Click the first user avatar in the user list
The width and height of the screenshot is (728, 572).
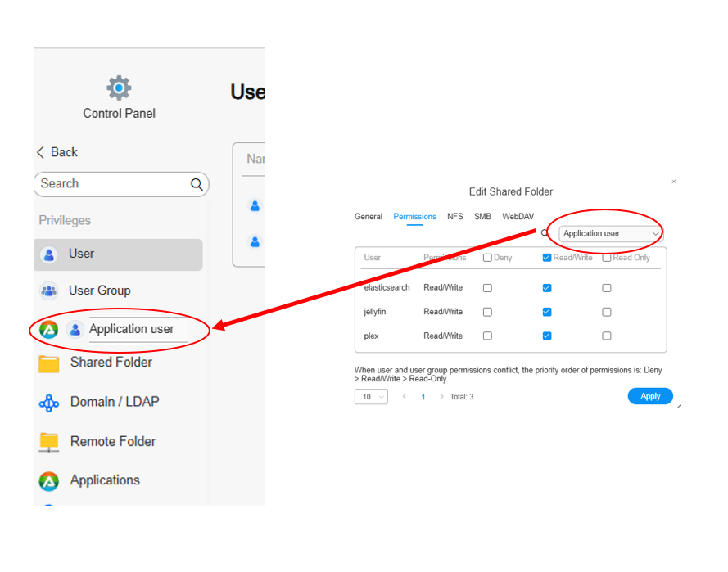pos(255,205)
